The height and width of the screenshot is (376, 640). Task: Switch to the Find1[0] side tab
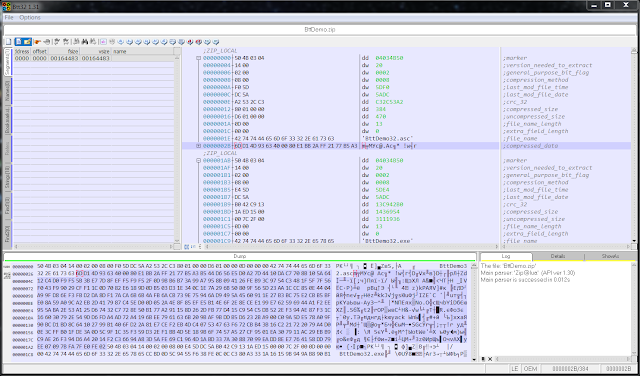coord(7,205)
